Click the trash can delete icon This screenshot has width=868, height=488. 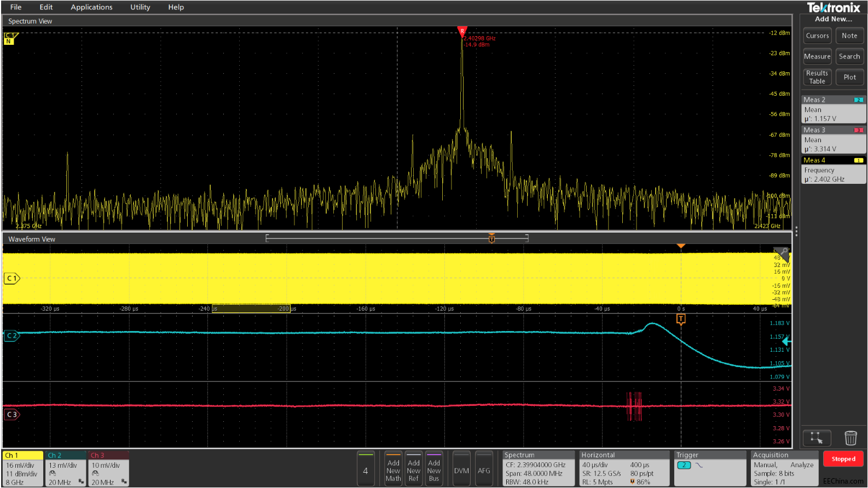[850, 438]
